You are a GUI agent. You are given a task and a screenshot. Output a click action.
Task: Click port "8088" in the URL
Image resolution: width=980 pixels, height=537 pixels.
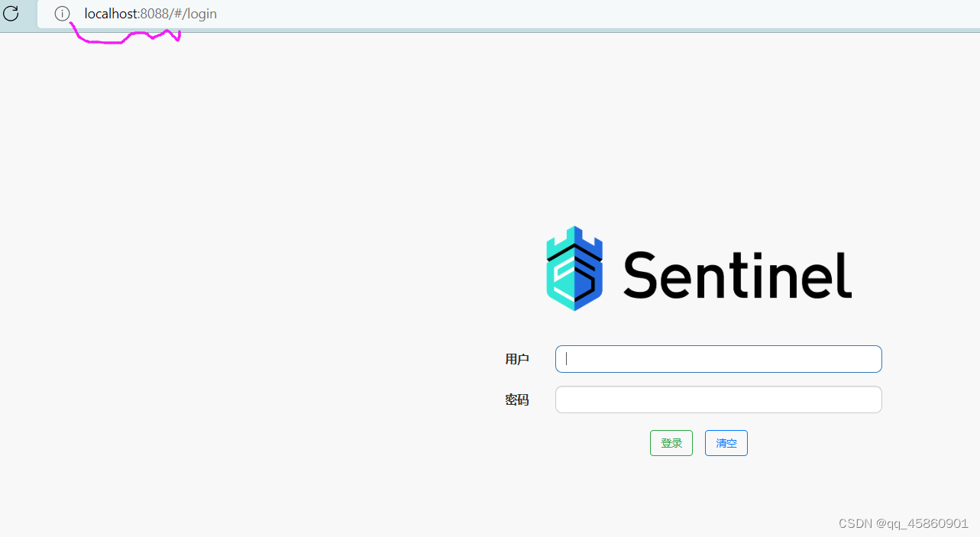(154, 14)
